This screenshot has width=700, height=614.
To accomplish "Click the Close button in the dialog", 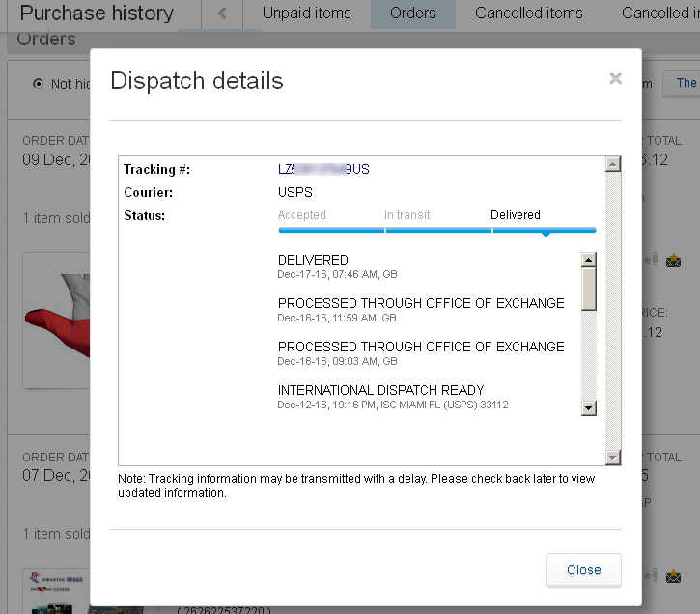I will 583,570.
